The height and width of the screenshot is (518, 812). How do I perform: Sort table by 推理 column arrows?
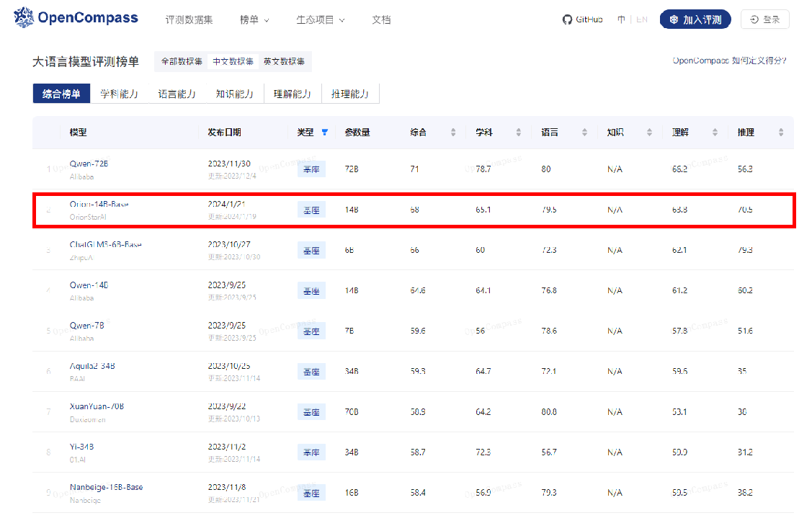tap(781, 132)
